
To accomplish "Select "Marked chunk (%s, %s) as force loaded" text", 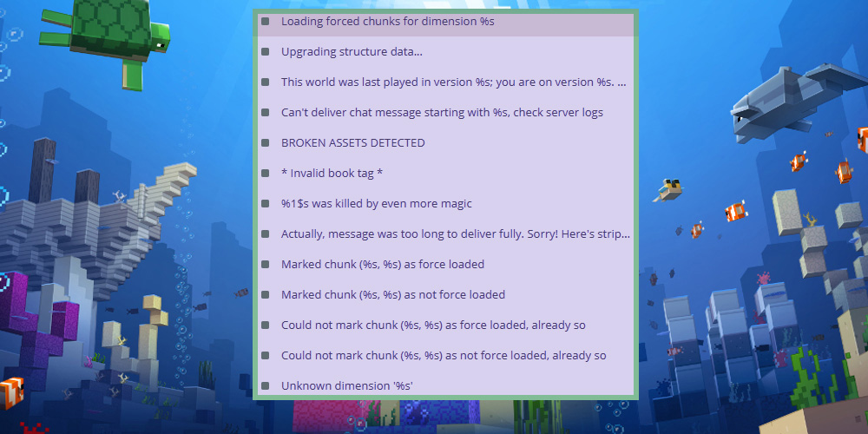I will pyautogui.click(x=382, y=264).
